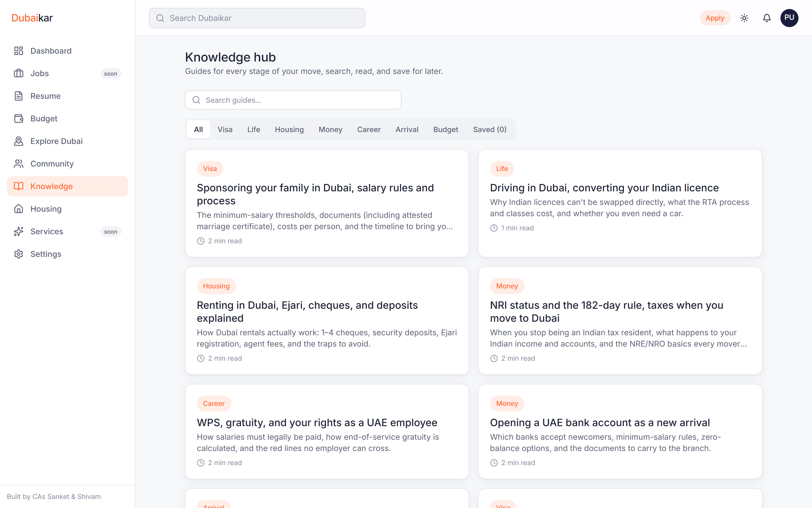Click clock icon on WPS gratuity card
Viewport: 812px width, 508px height.
pyautogui.click(x=201, y=463)
